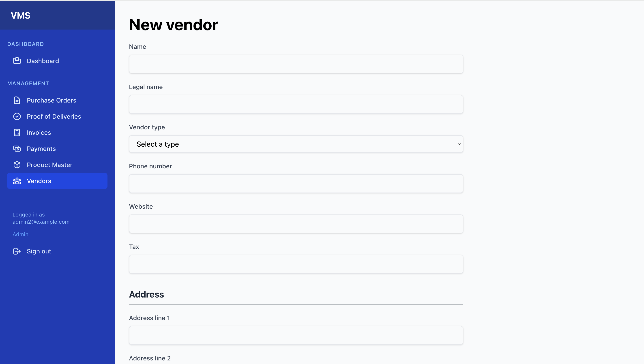Image resolution: width=644 pixels, height=364 pixels.
Task: Click the Vendor type chevron arrow
Action: click(x=459, y=144)
